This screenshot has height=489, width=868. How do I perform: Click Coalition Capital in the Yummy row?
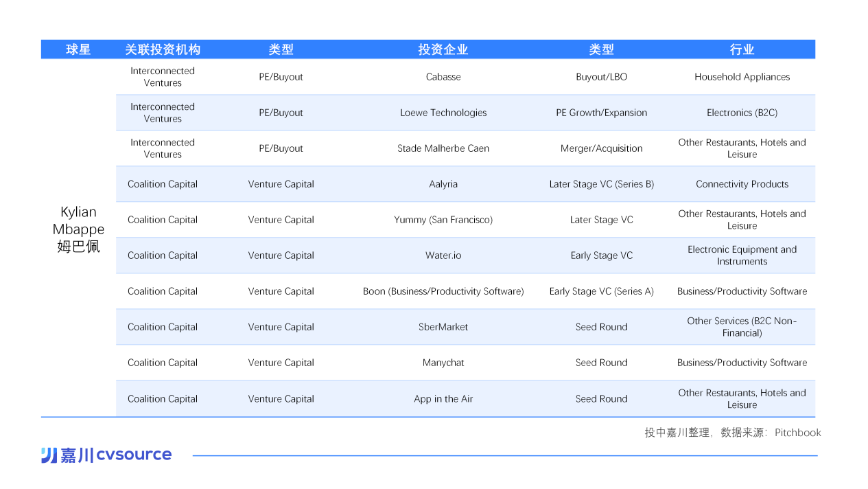point(163,220)
